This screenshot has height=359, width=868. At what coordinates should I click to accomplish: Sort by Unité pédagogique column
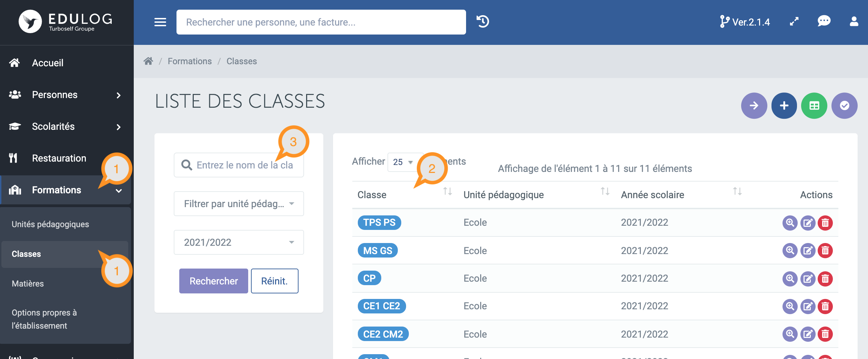pyautogui.click(x=605, y=191)
